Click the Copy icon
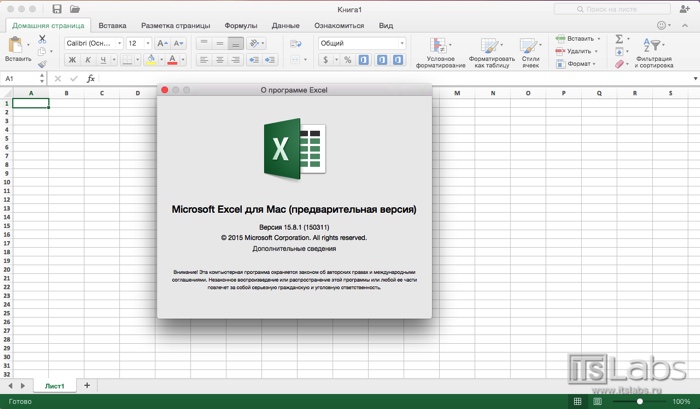The image size is (700, 409). pos(42,51)
